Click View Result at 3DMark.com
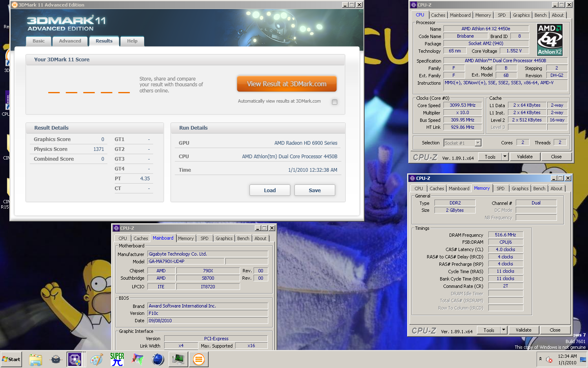 [287, 84]
